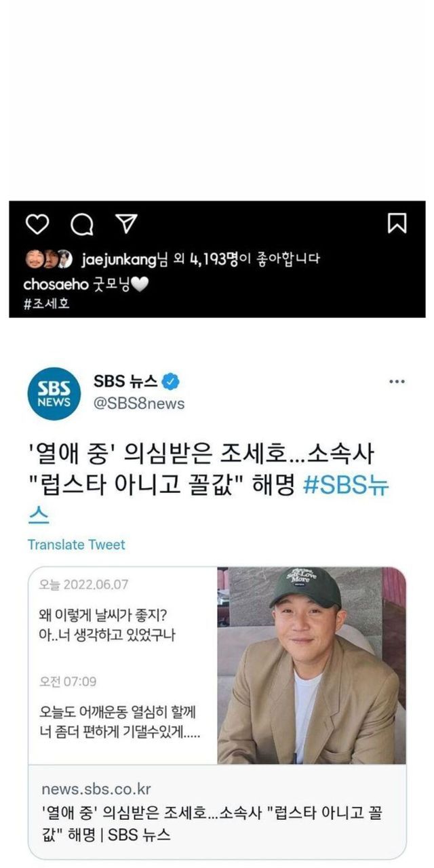Viewport: 434px width, 868px height.
Task: Share the post with the paper plane icon
Action: pos(126,224)
